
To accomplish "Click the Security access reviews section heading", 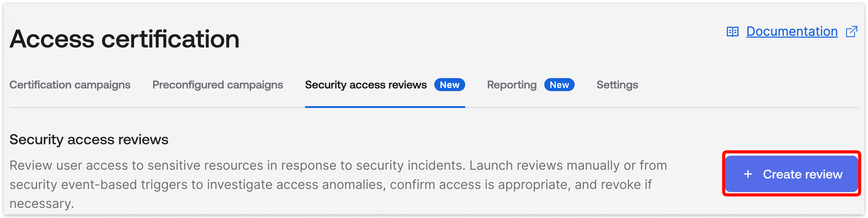I will 89,139.
